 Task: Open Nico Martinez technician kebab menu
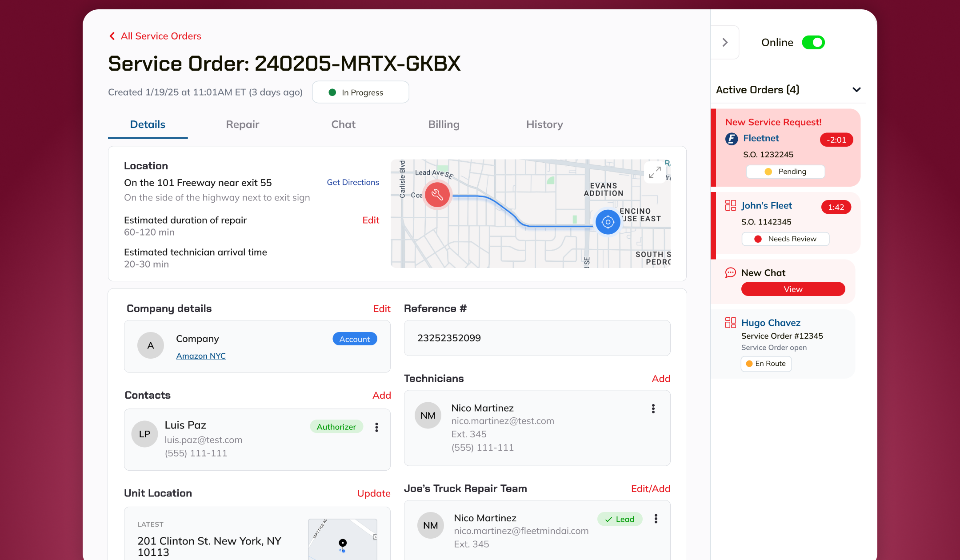point(653,408)
